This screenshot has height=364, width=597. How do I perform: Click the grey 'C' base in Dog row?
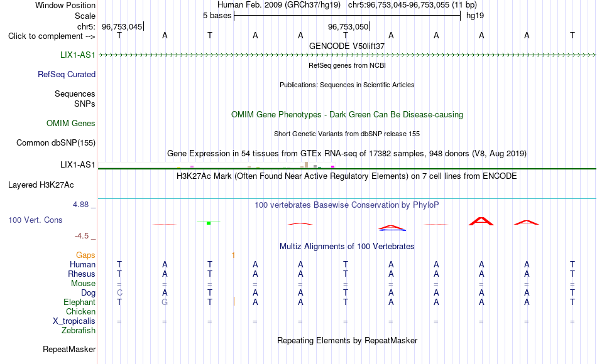click(119, 292)
